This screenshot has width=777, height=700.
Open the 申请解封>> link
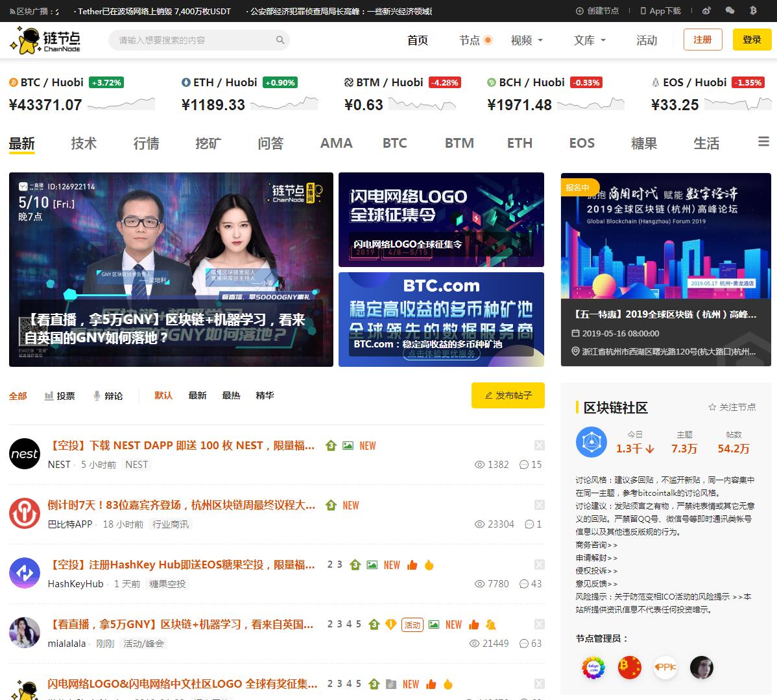pyautogui.click(x=596, y=557)
